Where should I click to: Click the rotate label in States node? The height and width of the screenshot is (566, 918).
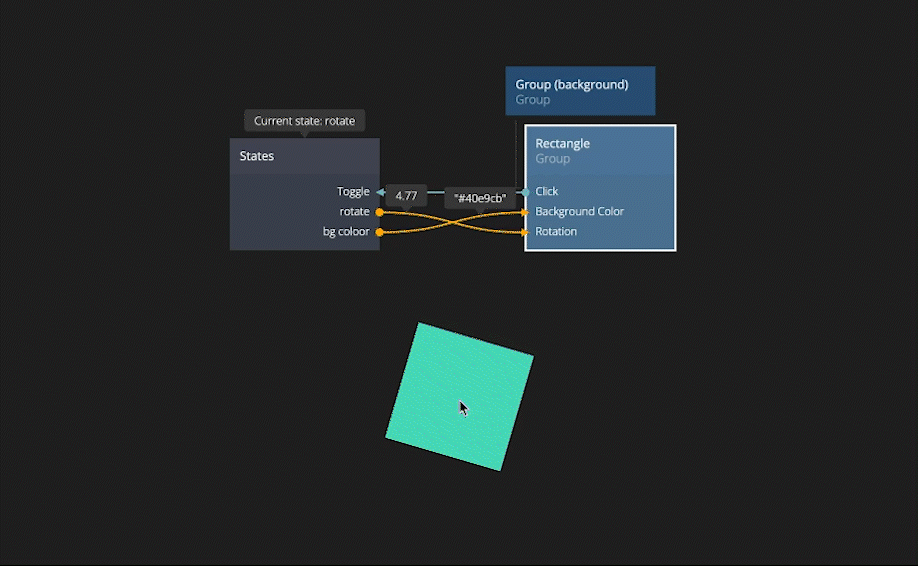354,212
